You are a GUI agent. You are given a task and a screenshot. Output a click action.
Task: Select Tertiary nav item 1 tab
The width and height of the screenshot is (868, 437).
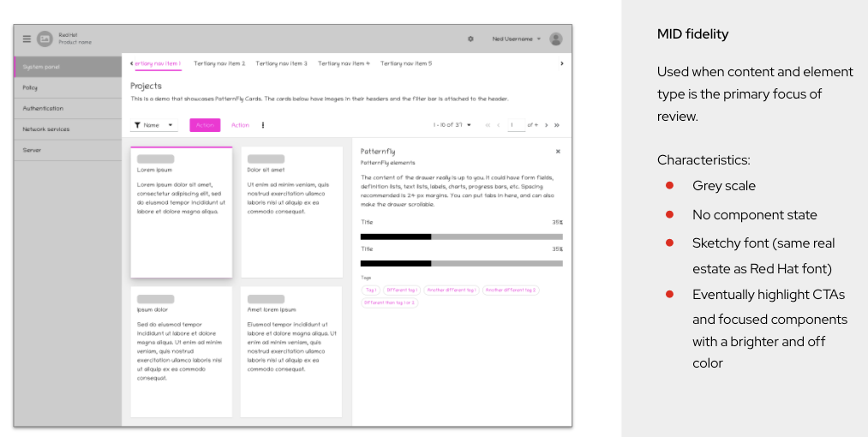pos(158,63)
